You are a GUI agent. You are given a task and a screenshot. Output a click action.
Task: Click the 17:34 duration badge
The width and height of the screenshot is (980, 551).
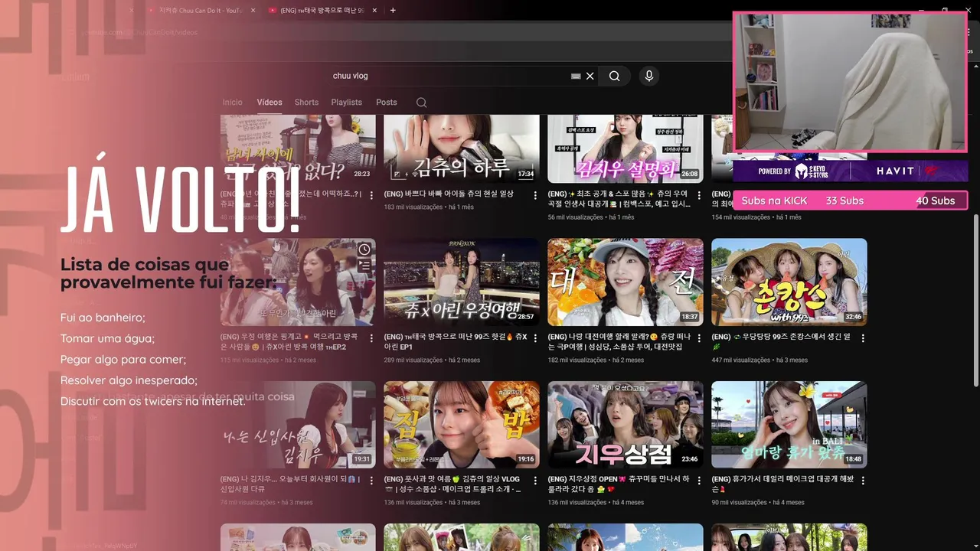point(525,174)
